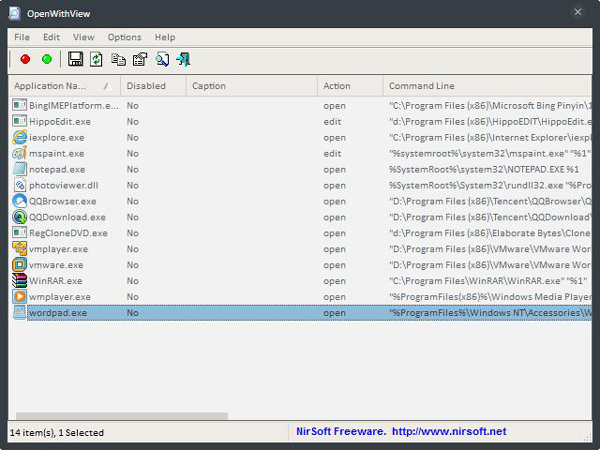The image size is (600, 450).
Task: Select the QQBrowser.exe application name
Action: click(x=63, y=202)
